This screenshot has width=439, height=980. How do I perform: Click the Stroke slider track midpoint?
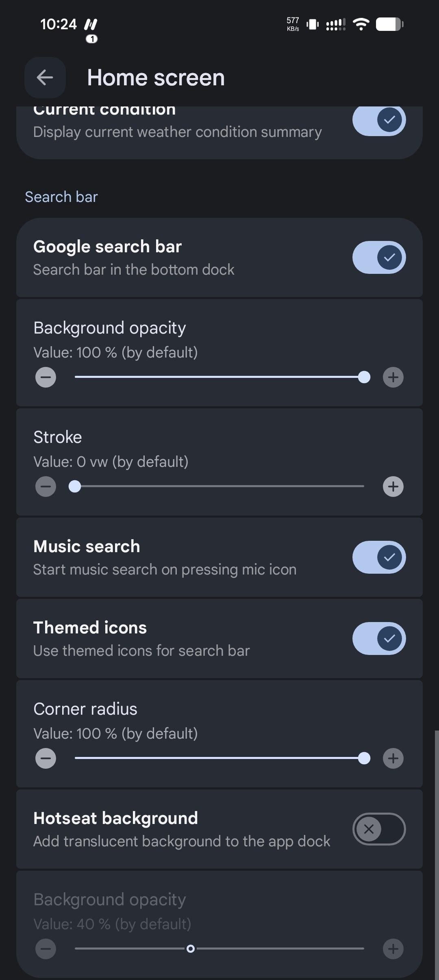point(219,486)
